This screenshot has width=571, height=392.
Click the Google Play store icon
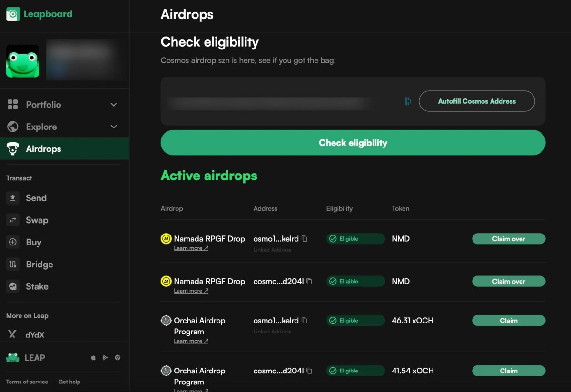click(x=105, y=358)
